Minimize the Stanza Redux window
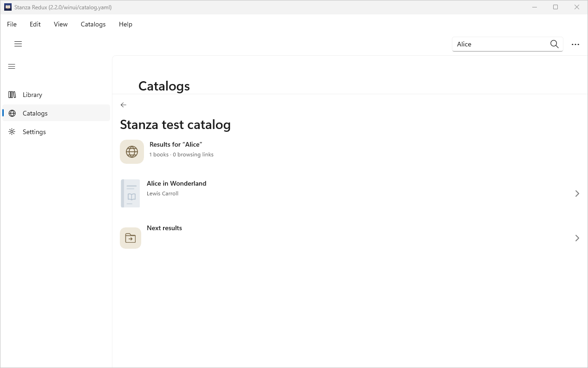Screen dimensions: 588x368 click(535, 7)
